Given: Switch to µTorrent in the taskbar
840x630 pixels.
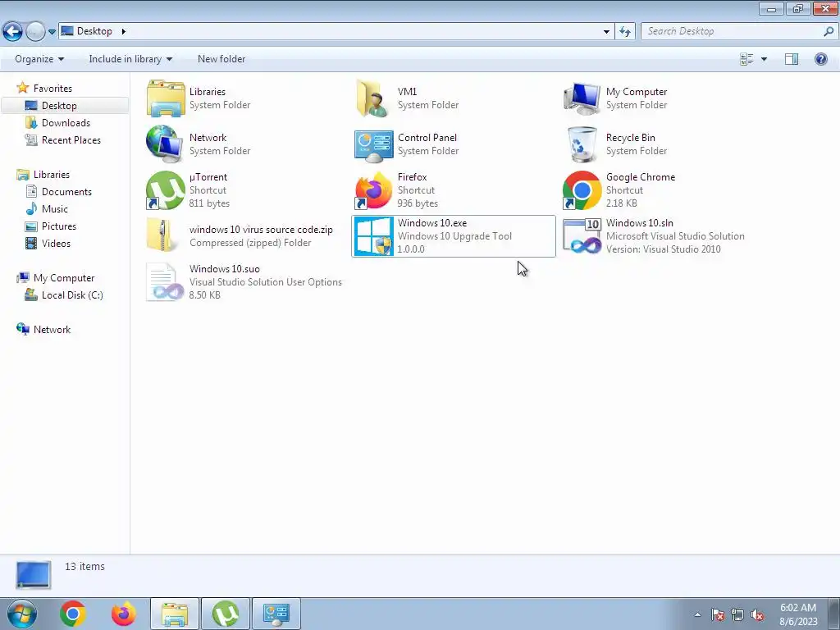Looking at the screenshot, I should tap(226, 614).
